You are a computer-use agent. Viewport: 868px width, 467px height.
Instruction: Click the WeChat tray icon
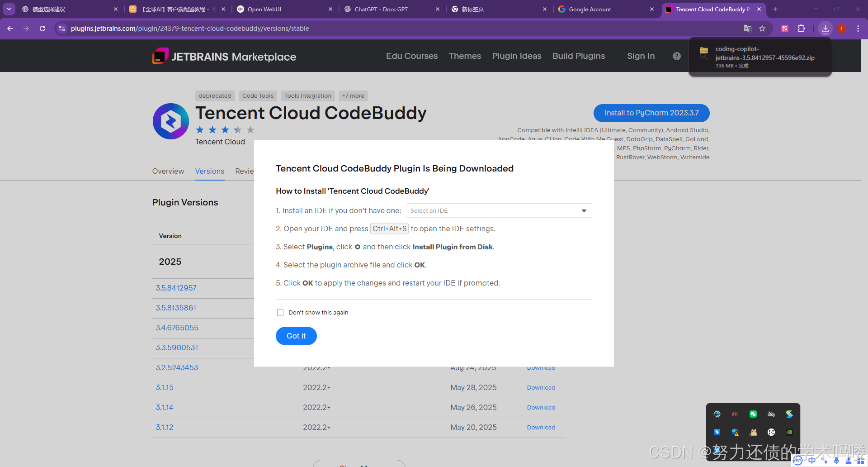[753, 414]
